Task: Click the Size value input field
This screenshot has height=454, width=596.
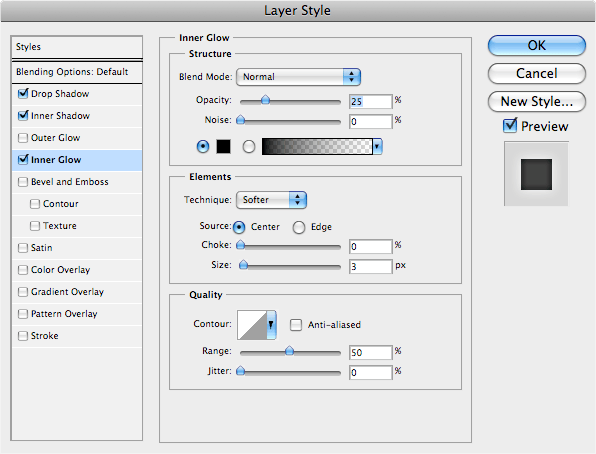Action: pos(371,266)
